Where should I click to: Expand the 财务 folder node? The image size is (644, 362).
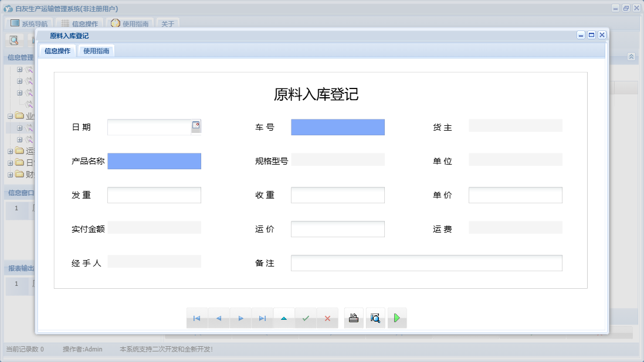[x=10, y=175]
